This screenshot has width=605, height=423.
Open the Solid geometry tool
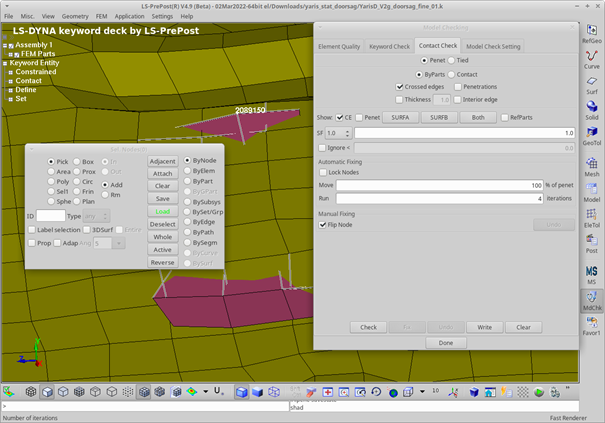[592, 106]
